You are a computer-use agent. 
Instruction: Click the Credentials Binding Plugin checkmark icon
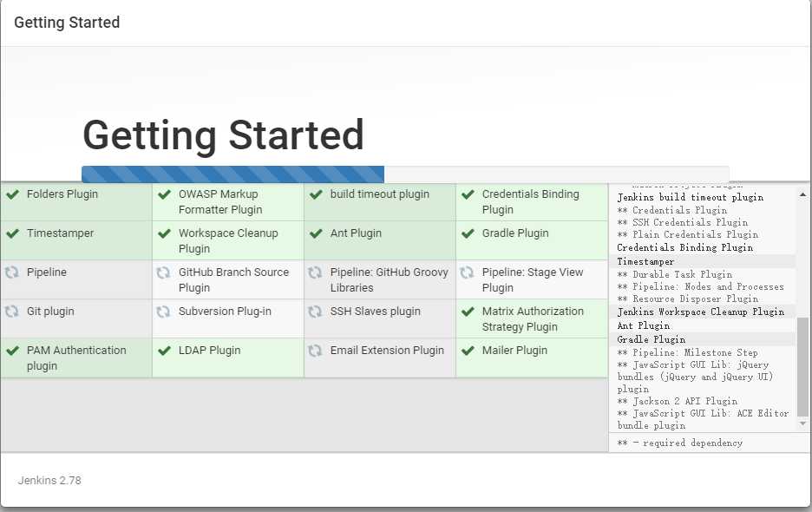point(468,194)
